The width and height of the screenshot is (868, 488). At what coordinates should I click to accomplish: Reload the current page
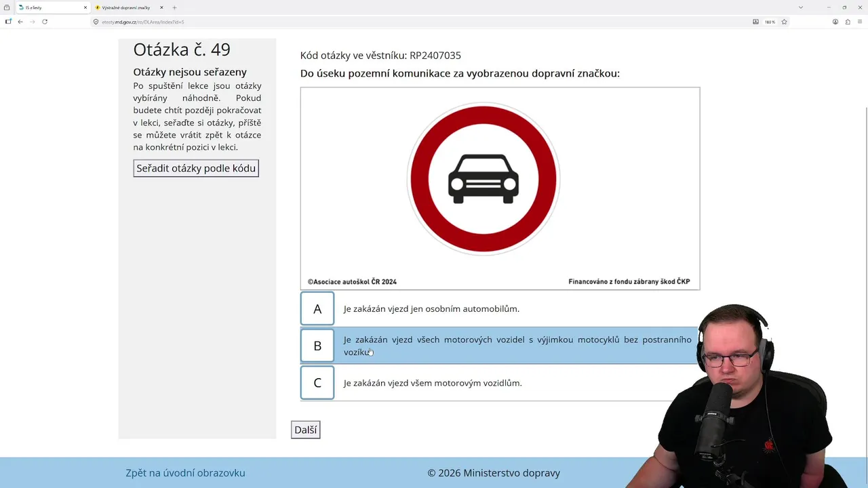pyautogui.click(x=45, y=22)
